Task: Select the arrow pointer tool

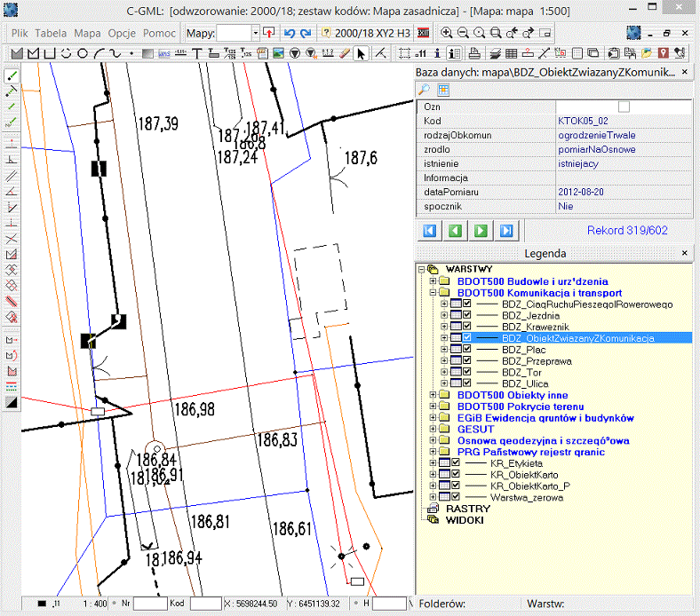Action: 361,53
